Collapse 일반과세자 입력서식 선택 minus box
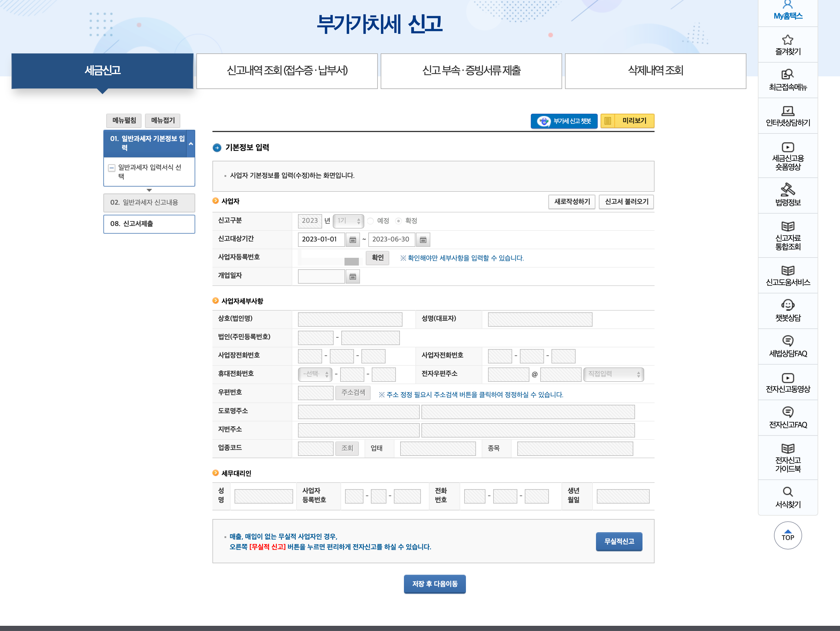The height and width of the screenshot is (631, 840). [112, 168]
